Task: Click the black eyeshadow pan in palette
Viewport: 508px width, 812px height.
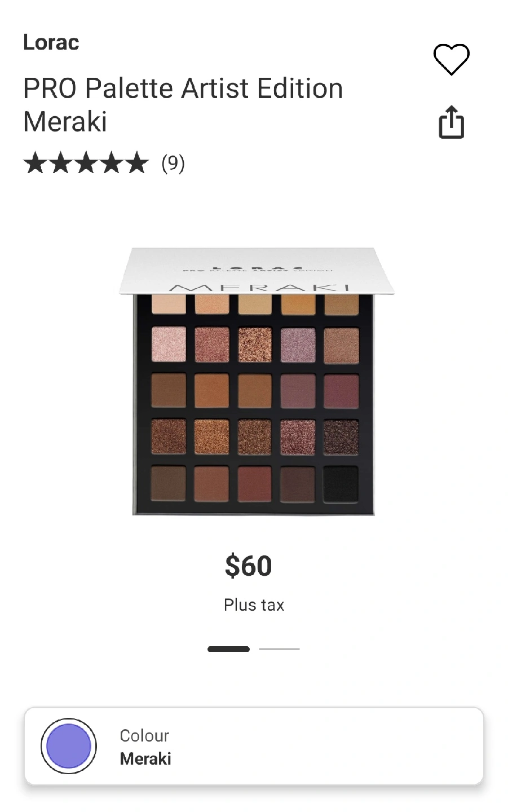Action: tap(341, 483)
